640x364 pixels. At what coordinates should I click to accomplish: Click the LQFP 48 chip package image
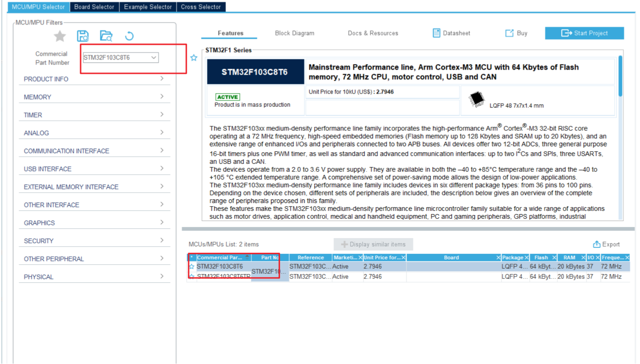pyautogui.click(x=476, y=99)
